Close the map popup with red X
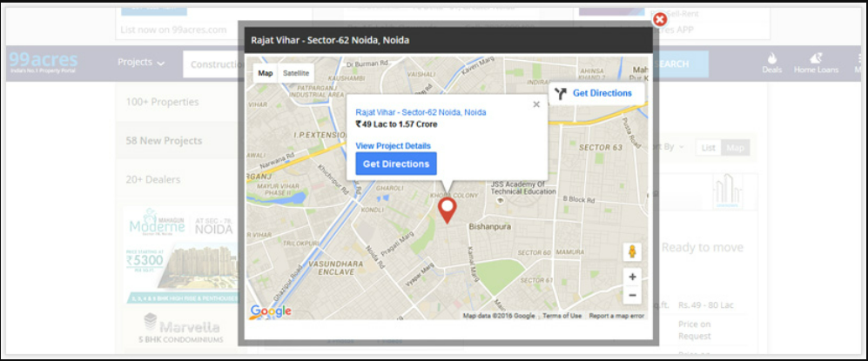 coord(660,18)
